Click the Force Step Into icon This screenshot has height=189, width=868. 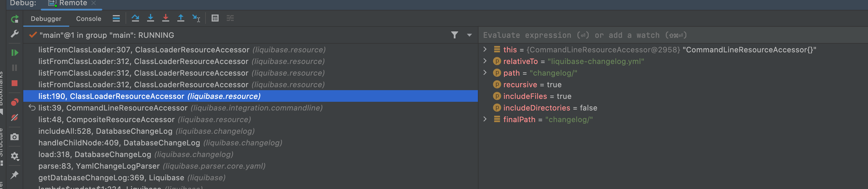point(166,19)
